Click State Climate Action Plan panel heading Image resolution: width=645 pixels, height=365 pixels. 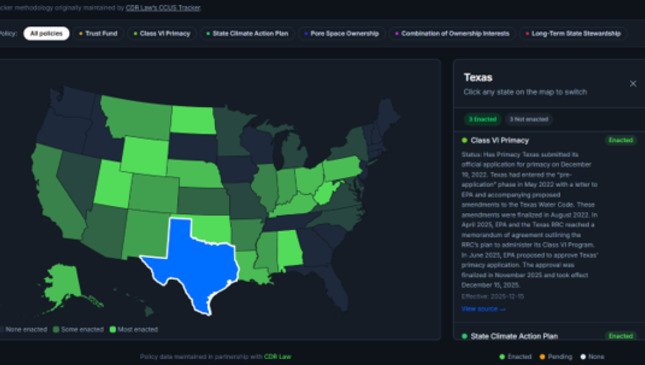[x=514, y=336]
